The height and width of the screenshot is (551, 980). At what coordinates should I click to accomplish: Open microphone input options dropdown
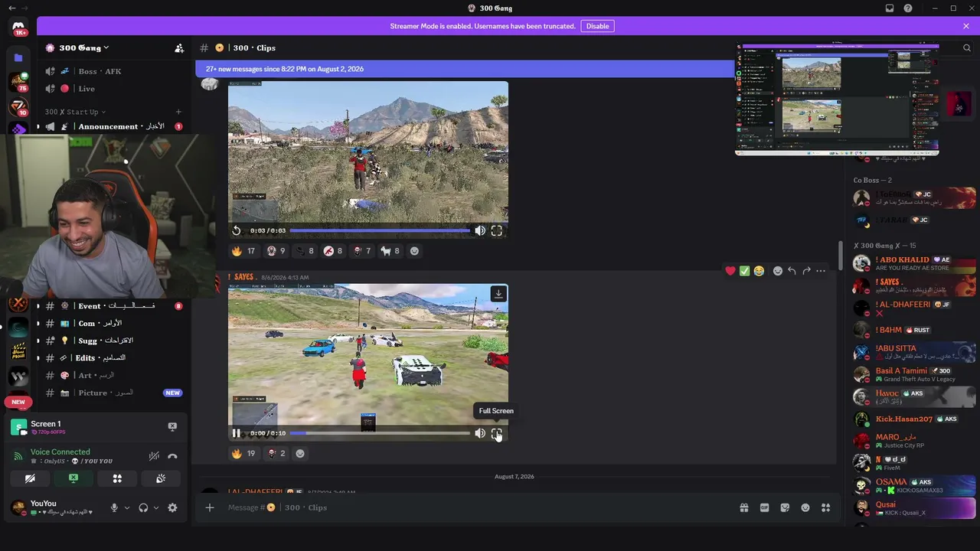(x=126, y=507)
